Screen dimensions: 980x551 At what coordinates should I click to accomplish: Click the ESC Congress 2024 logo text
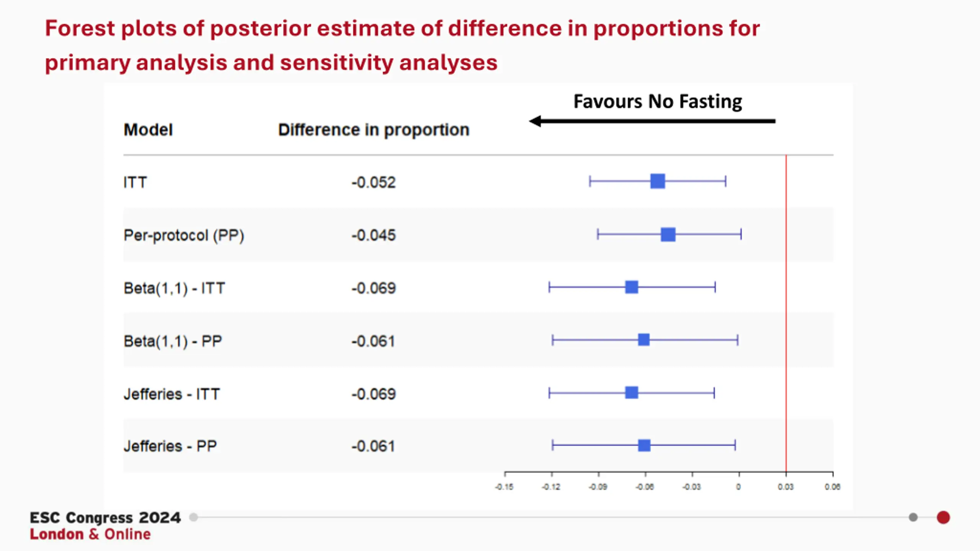[105, 517]
